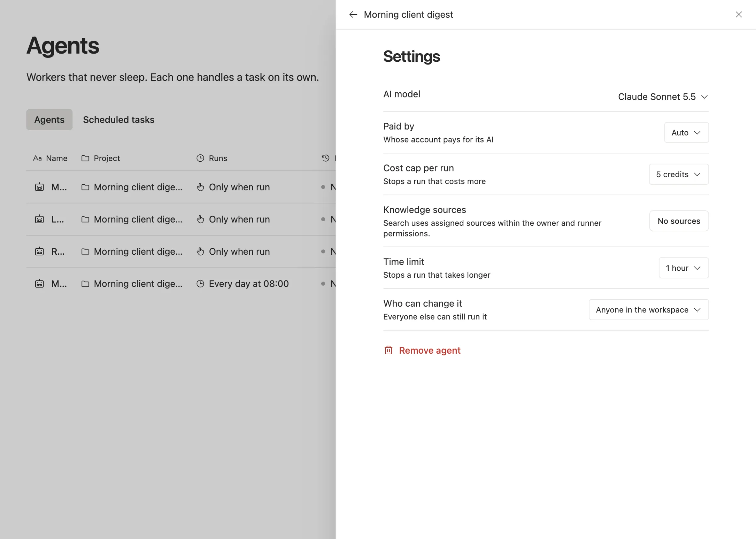Click the No sources button
Viewport: 756px width, 539px height.
click(679, 221)
